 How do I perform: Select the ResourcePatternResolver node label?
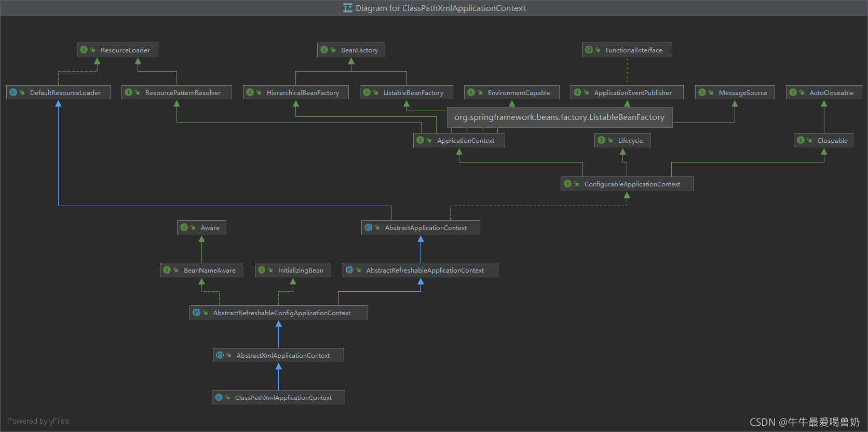(x=183, y=93)
